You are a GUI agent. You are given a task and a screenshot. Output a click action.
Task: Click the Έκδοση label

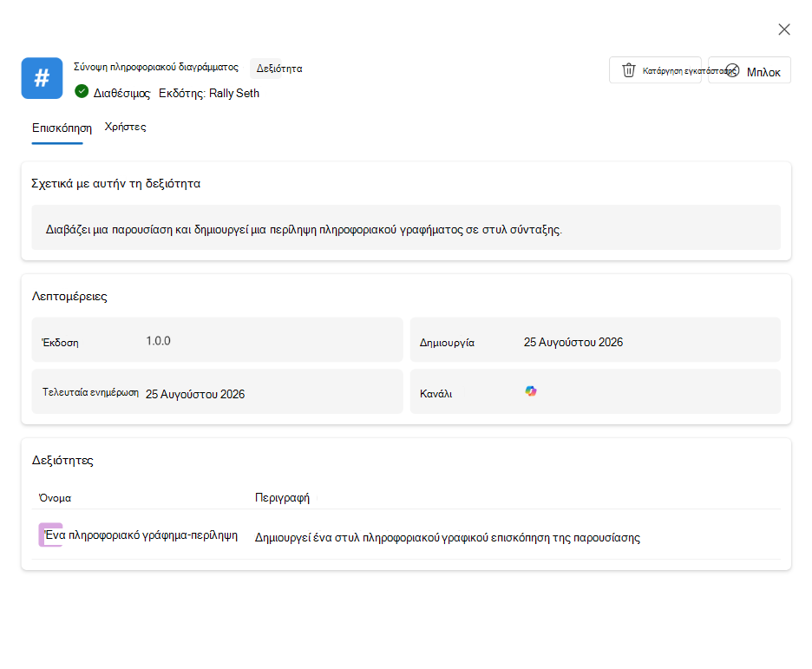[60, 342]
